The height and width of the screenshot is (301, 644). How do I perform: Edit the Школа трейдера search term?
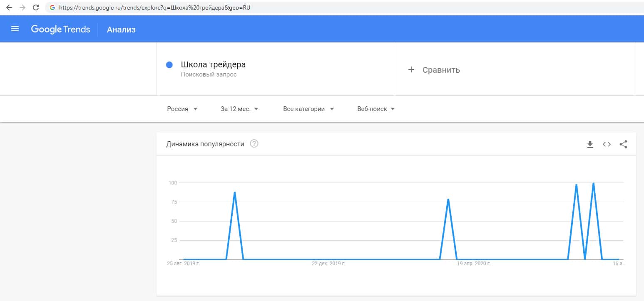pyautogui.click(x=213, y=65)
